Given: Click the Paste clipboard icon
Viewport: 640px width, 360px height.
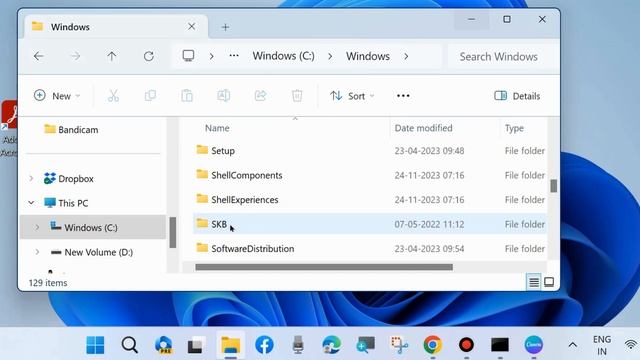Looking at the screenshot, I should (187, 96).
